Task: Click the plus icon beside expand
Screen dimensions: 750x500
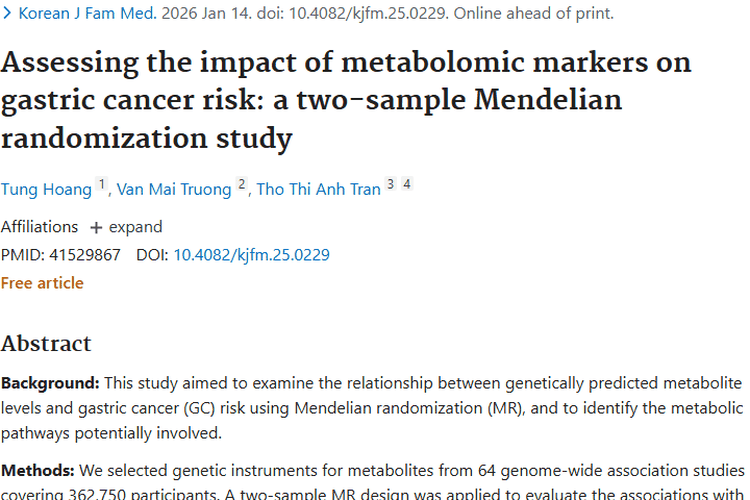Action: [97, 227]
